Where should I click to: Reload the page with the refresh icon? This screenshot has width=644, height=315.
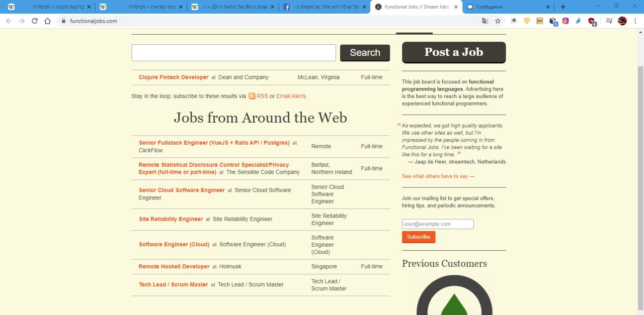(x=35, y=21)
